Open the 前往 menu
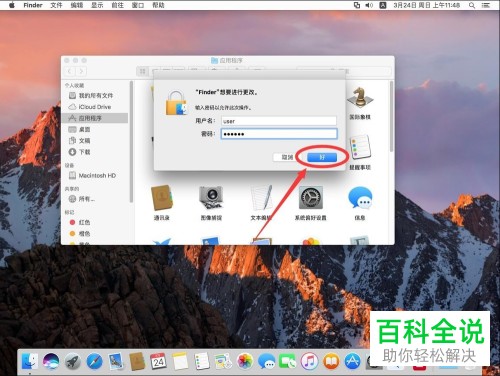The height and width of the screenshot is (376, 500). pyautogui.click(x=117, y=5)
